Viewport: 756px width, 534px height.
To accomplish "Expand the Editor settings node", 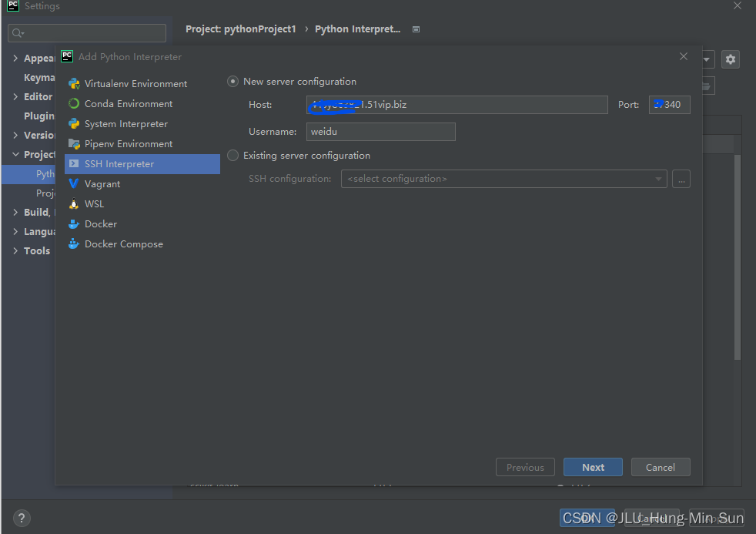I will pyautogui.click(x=15, y=97).
